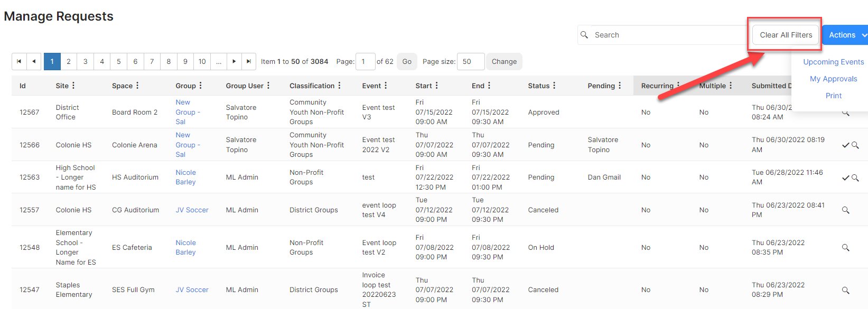This screenshot has width=868, height=309.
Task: Select Board Room 2 space cell
Action: click(x=135, y=113)
